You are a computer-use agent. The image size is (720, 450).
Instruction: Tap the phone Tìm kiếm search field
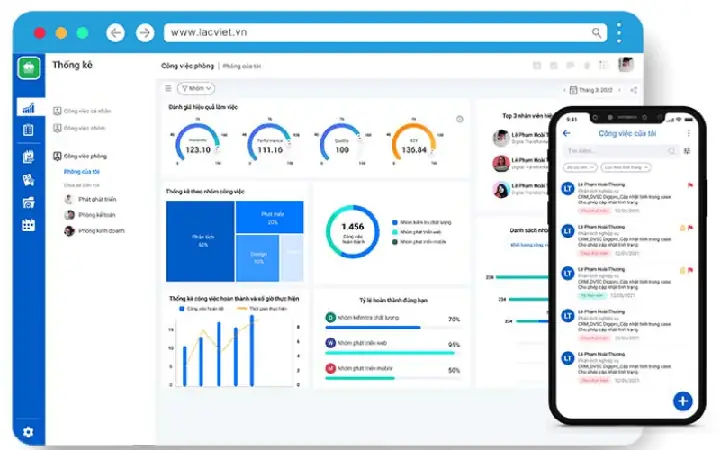621,151
